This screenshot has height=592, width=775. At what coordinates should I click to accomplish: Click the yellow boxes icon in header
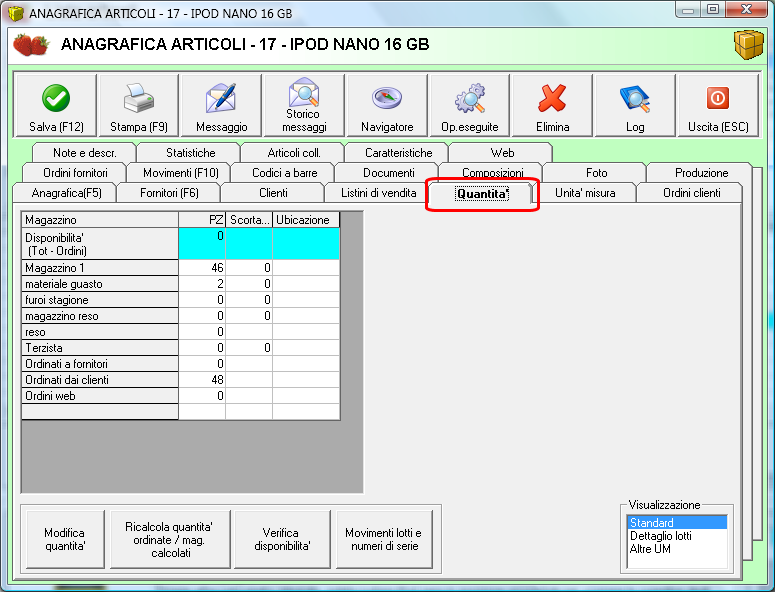[748, 44]
